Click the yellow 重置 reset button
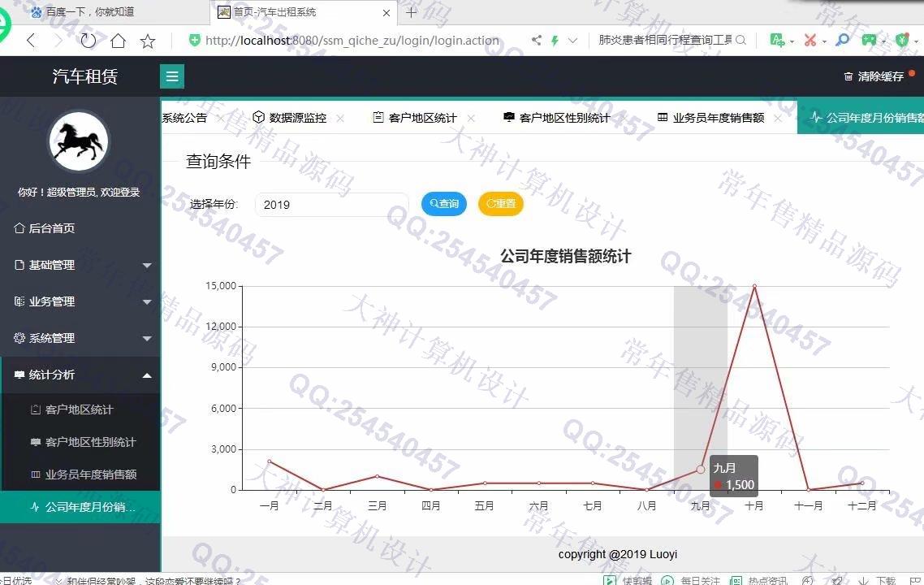This screenshot has width=924, height=585. tap(501, 203)
